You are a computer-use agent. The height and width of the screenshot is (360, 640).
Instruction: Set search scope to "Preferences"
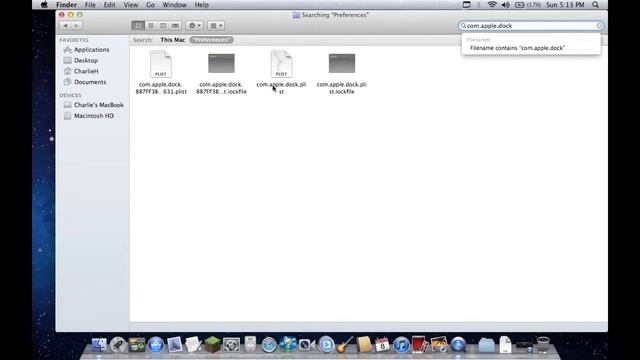[211, 40]
